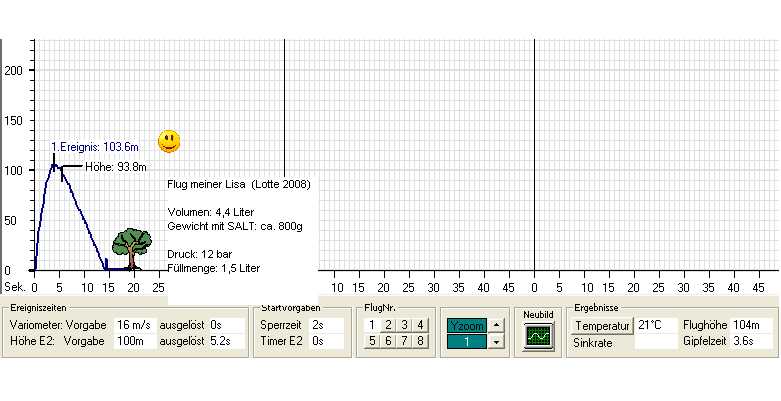
Task: Click the Höhe E2 Vorgabe 100m field
Action: pyautogui.click(x=134, y=341)
